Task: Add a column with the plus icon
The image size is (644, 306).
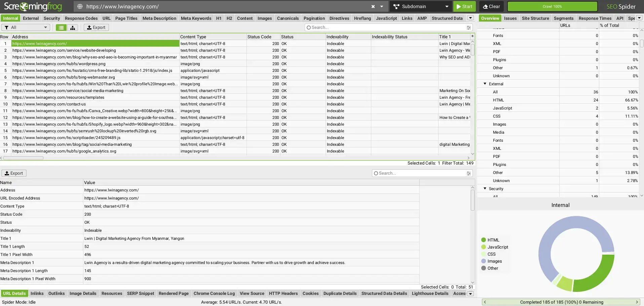Action: 472,36
